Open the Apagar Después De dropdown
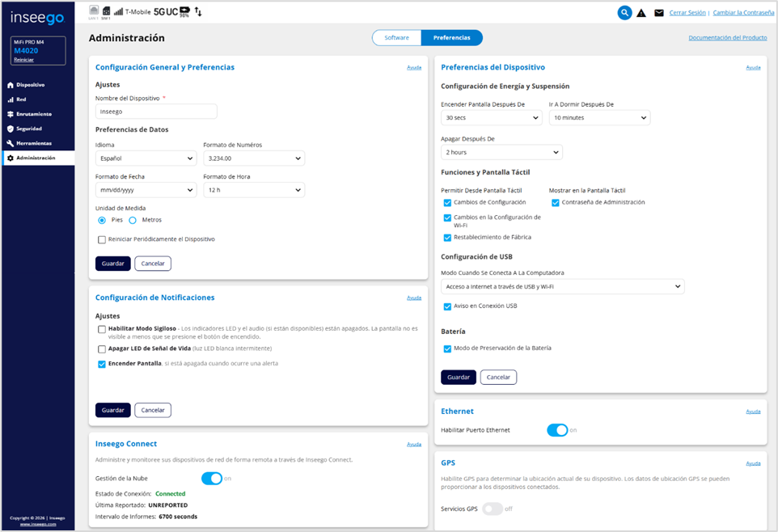Viewport: 778px width, 532px height. click(x=501, y=152)
